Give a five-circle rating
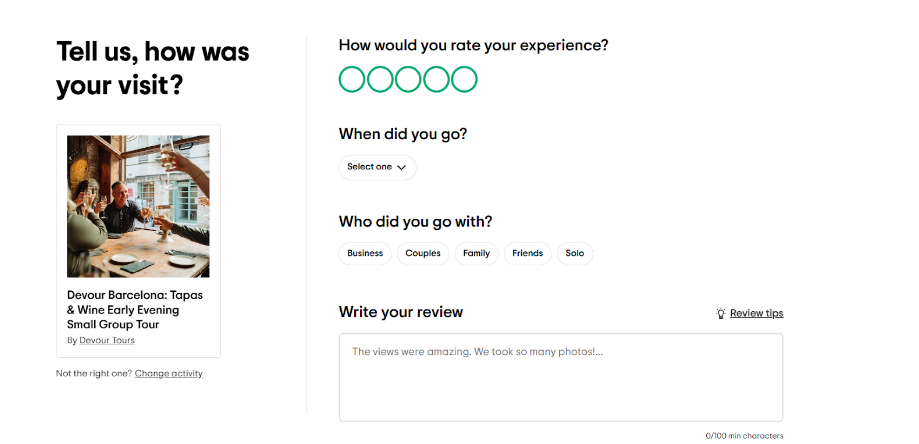Image resolution: width=919 pixels, height=444 pixels. (x=464, y=79)
